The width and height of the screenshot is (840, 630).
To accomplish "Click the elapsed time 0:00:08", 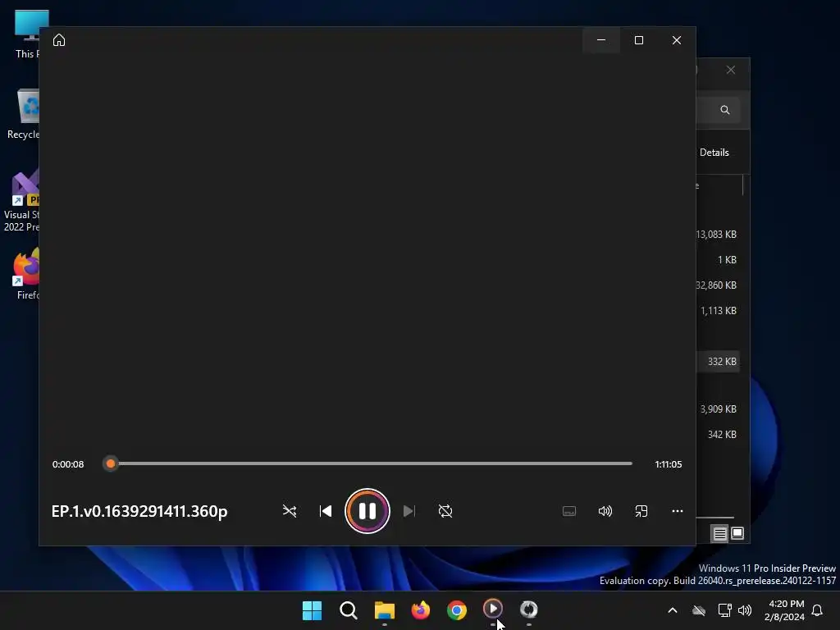I will pos(68,464).
